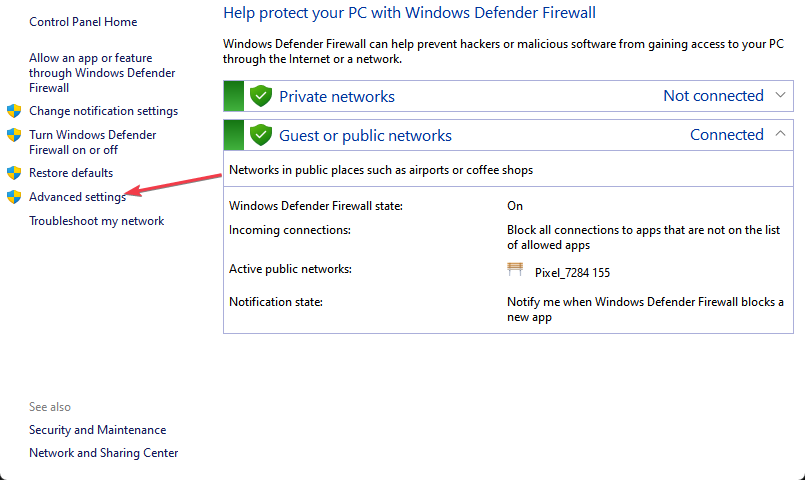Click shield icon next to Restore defaults
The image size is (805, 480).
pyautogui.click(x=14, y=173)
